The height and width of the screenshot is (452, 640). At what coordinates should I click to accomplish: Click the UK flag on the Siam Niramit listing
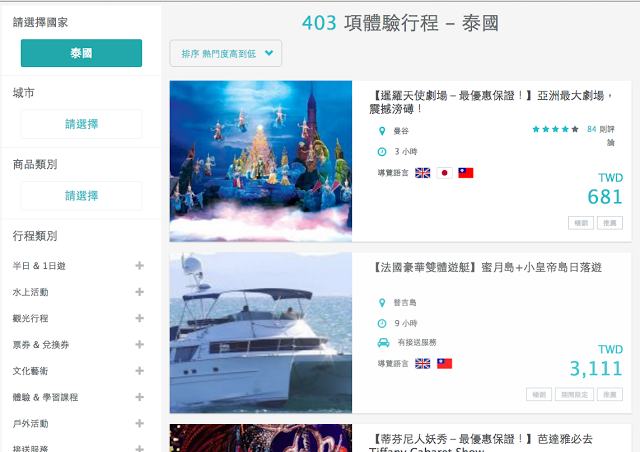point(422,172)
